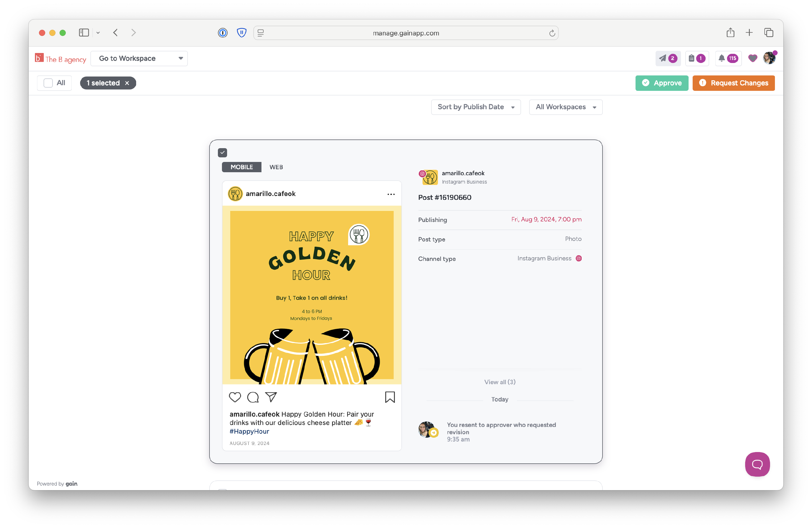Check the All posts checkbox

(48, 83)
